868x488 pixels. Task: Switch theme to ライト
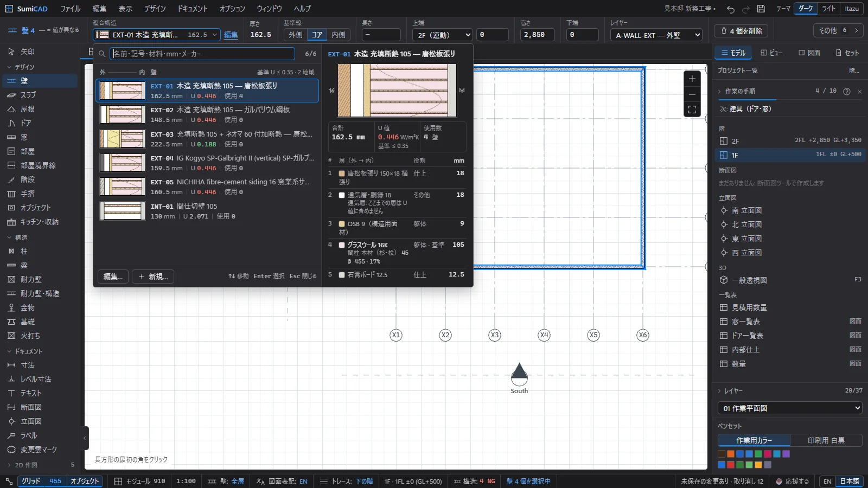click(x=828, y=9)
